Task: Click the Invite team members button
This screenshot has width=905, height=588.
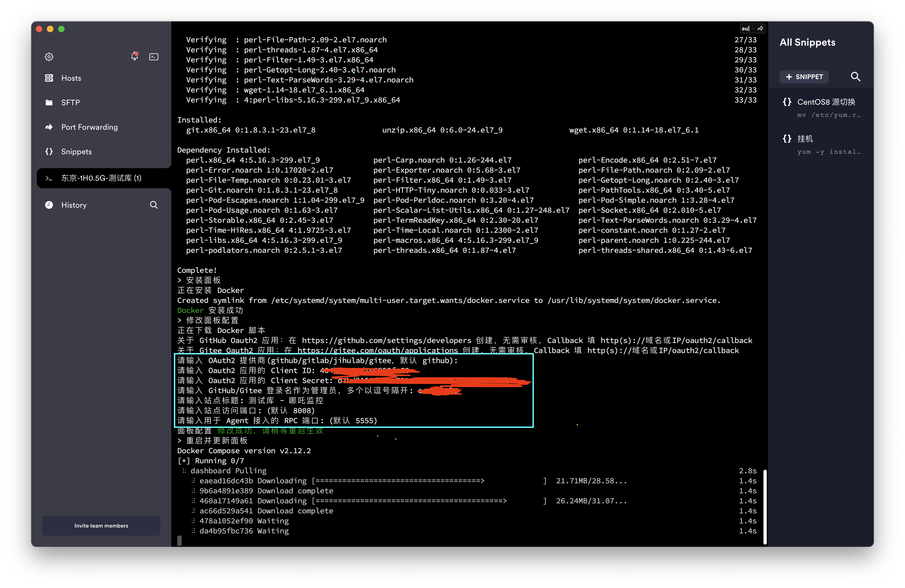Action: point(101,526)
